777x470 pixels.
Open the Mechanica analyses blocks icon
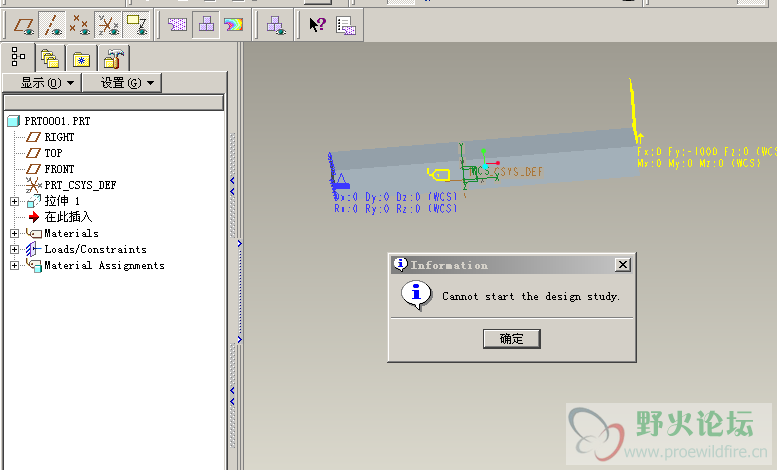click(x=206, y=24)
